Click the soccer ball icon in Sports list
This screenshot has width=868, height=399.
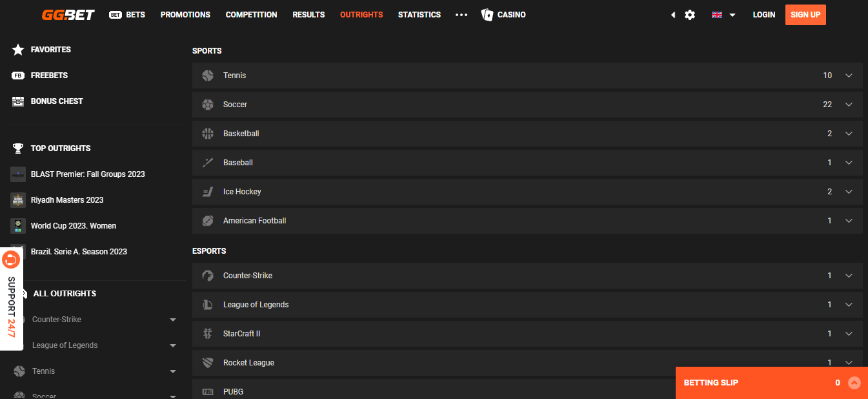click(x=208, y=105)
